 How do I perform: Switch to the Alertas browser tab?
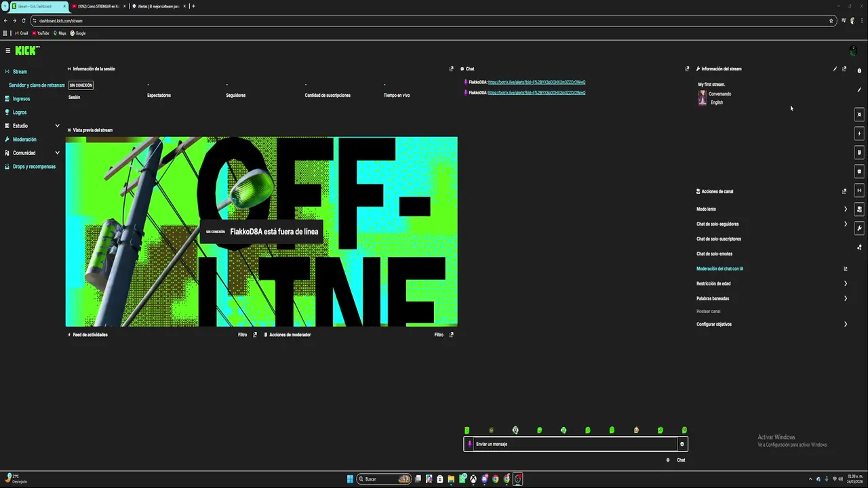(158, 6)
